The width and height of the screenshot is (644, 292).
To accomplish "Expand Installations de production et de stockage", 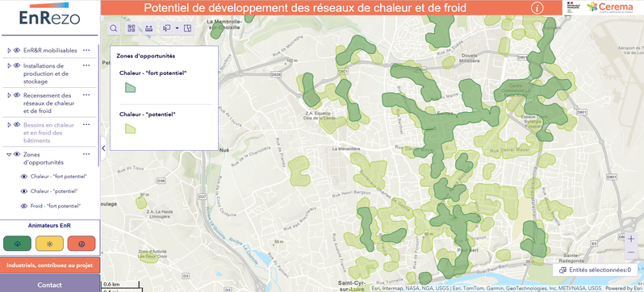I will [9, 65].
